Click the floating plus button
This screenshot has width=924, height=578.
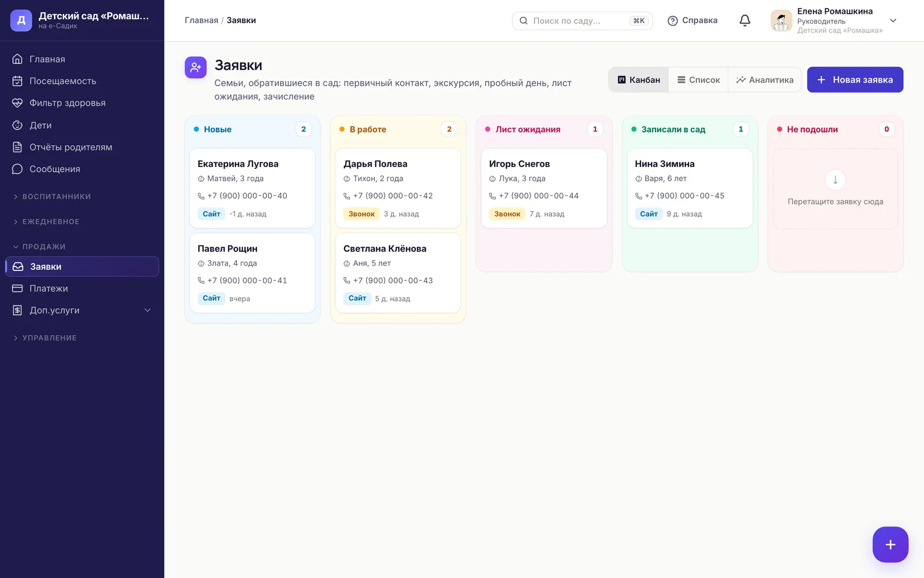click(890, 544)
